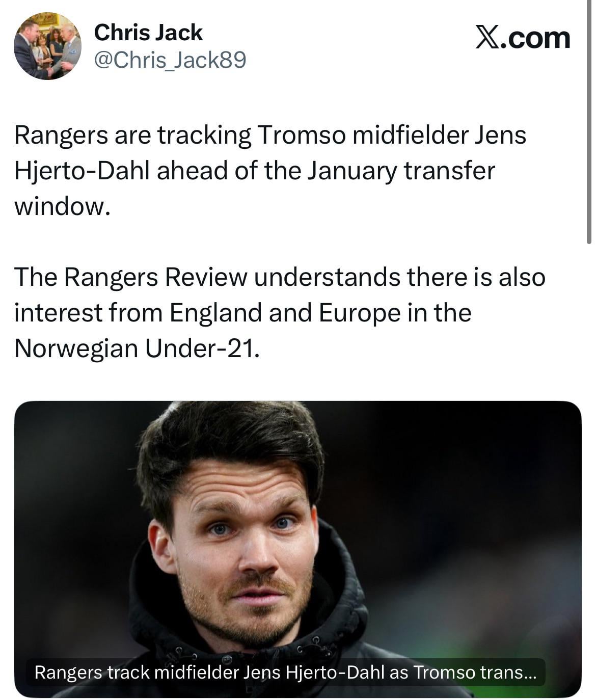The width and height of the screenshot is (596, 700).
Task: Click the X logo
Action: [x=489, y=38]
